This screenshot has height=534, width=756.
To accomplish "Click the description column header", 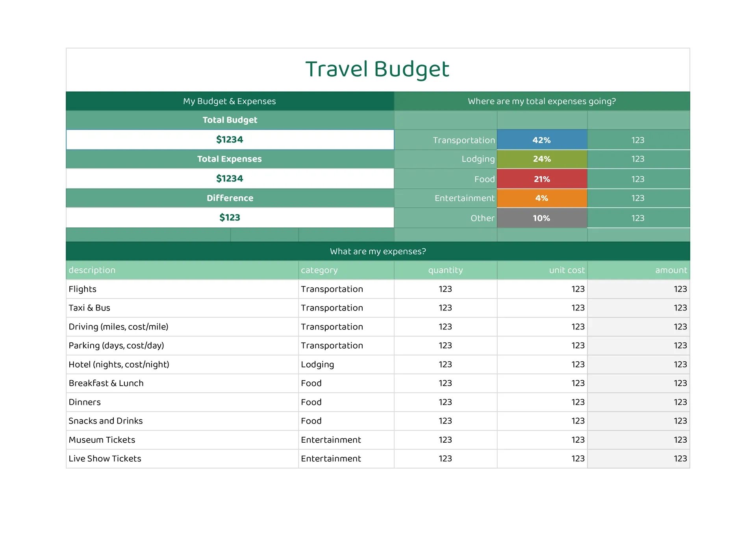I will [x=92, y=270].
